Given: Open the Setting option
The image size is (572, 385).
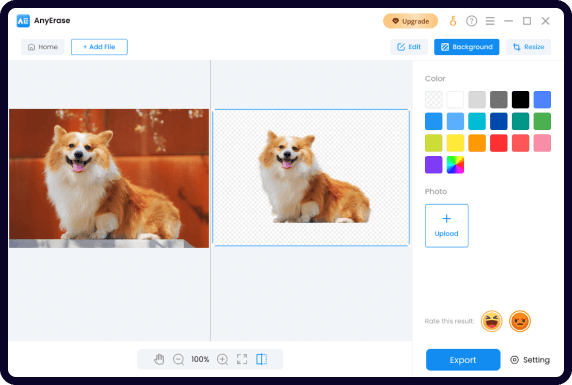Looking at the screenshot, I should click(530, 360).
